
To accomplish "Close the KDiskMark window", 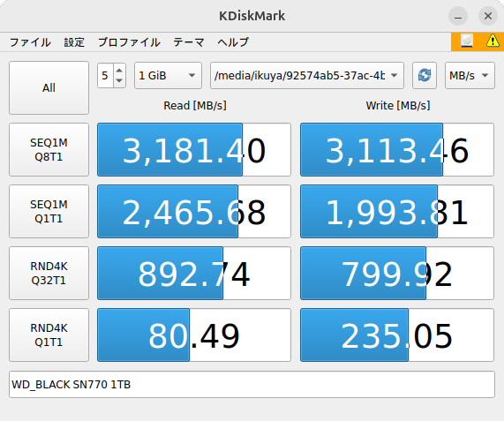I will pos(488,16).
